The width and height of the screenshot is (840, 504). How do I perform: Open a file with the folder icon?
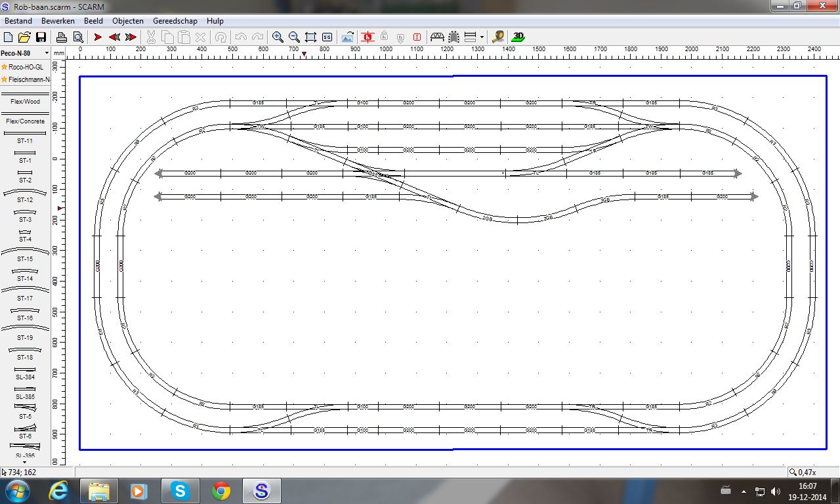pyautogui.click(x=24, y=37)
